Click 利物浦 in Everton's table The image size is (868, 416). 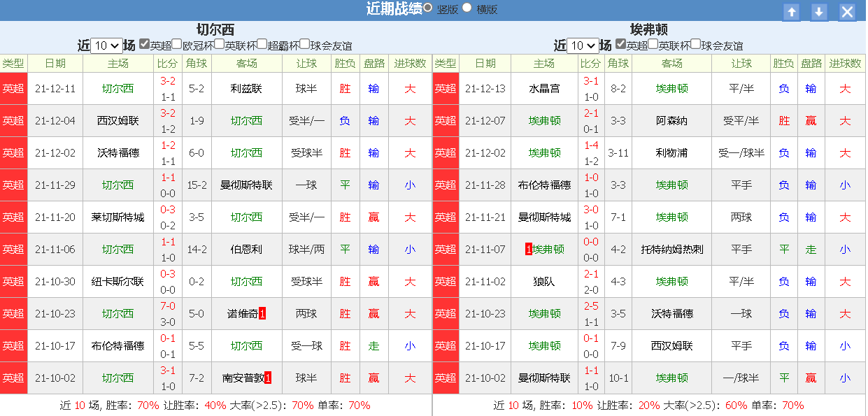671,153
